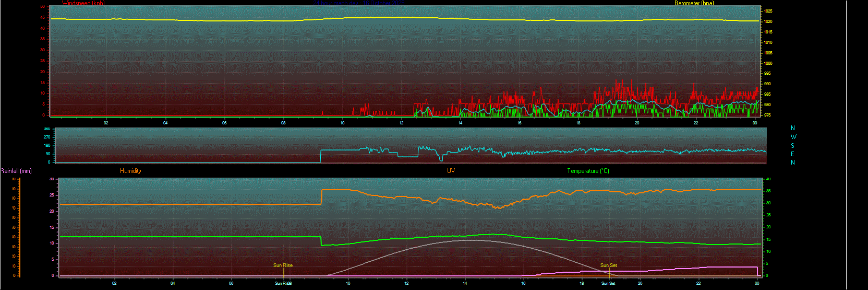Click the S compass letter beside direction graph
Image resolution: width=868 pixels, height=290 pixels.
point(793,146)
